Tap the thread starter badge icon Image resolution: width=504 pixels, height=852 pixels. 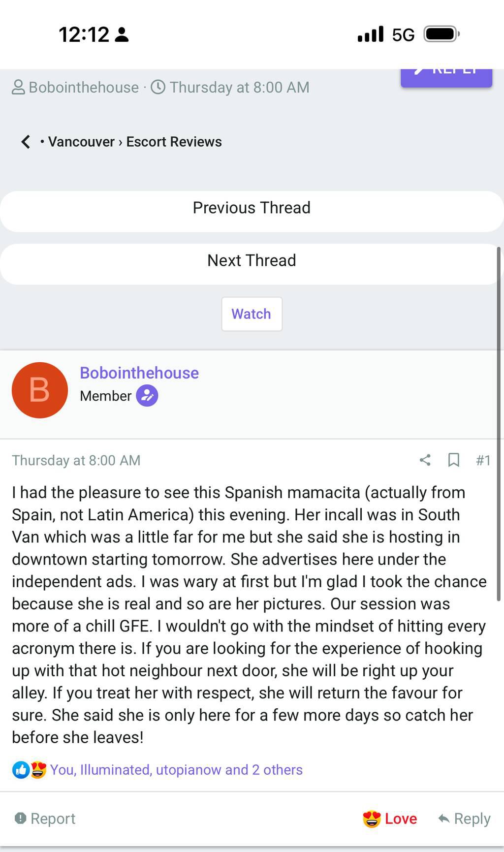pyautogui.click(x=147, y=396)
